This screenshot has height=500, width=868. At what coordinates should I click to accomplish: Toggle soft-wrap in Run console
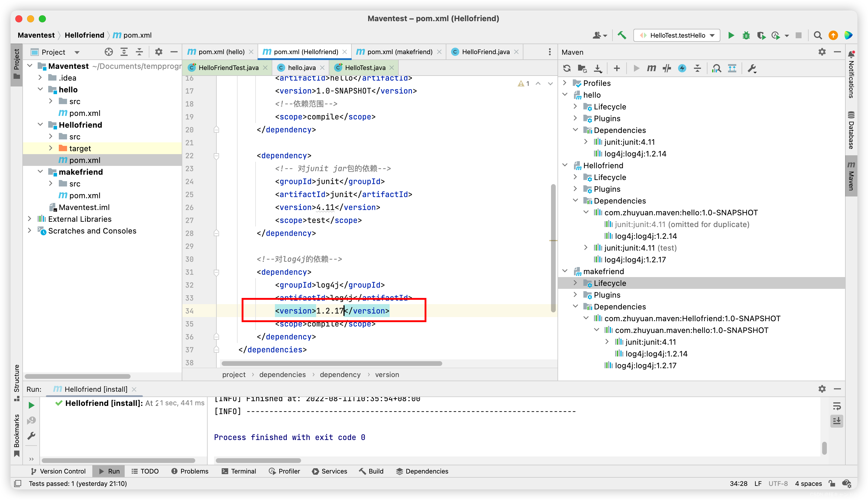click(837, 406)
